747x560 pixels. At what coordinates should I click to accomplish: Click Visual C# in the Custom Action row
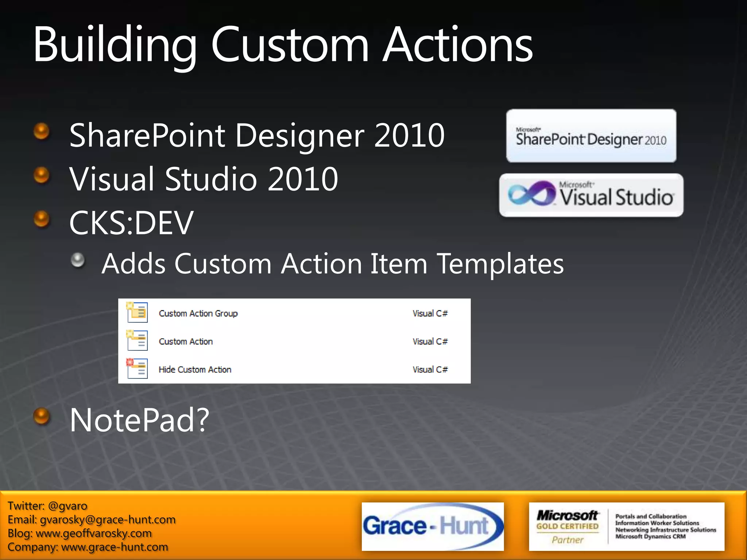[430, 342]
